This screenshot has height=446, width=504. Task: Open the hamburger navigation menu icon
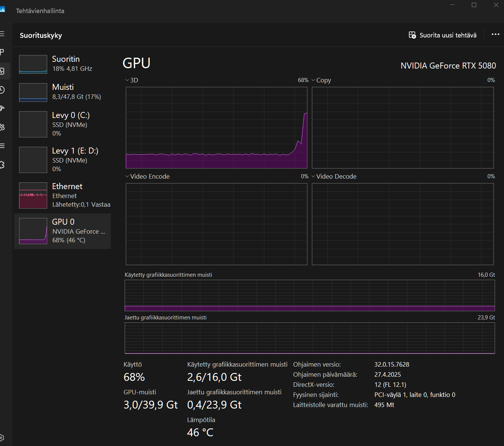(2, 34)
